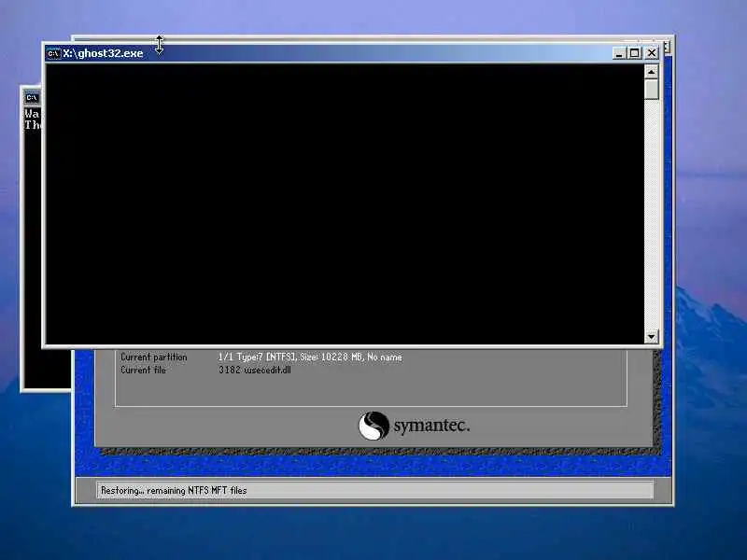This screenshot has height=560, width=747.
Task: Click the "3182 wsecedit.dll" file value
Action: 255,370
